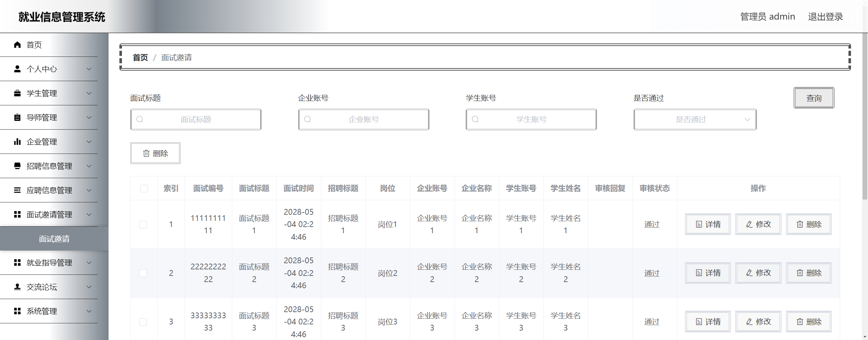Check the row 1 checkbox for 面试标题1
Image resolution: width=868 pixels, height=340 pixels.
pyautogui.click(x=143, y=224)
